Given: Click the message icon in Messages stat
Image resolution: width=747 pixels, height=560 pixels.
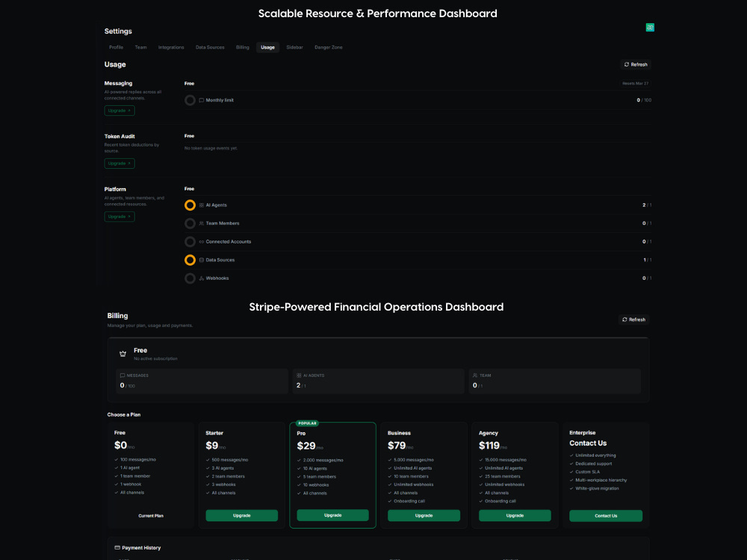Looking at the screenshot, I should pos(123,376).
